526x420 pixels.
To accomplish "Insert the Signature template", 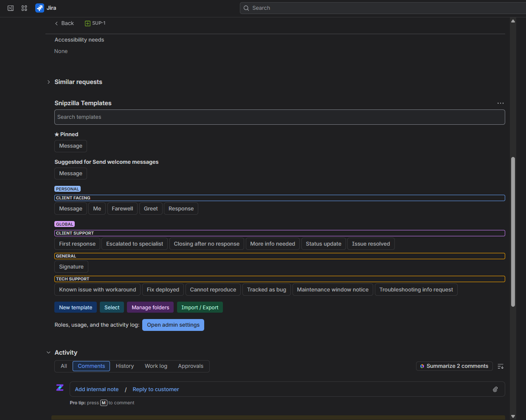I will click(71, 267).
